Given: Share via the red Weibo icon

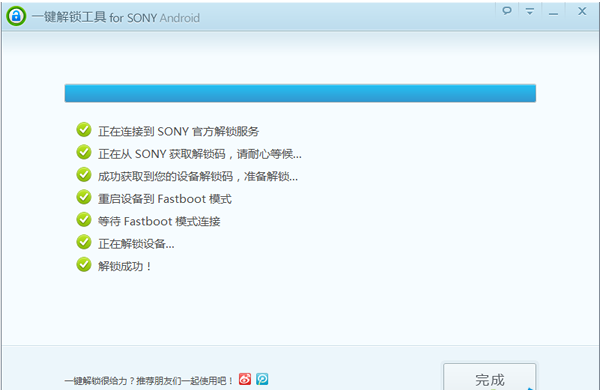Looking at the screenshot, I should [245, 379].
